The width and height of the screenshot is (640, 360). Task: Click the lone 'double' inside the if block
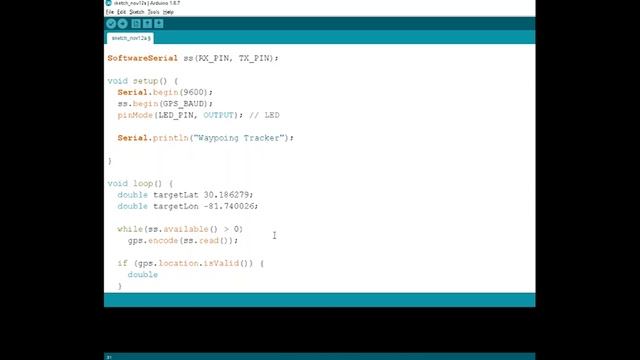[x=142, y=275]
